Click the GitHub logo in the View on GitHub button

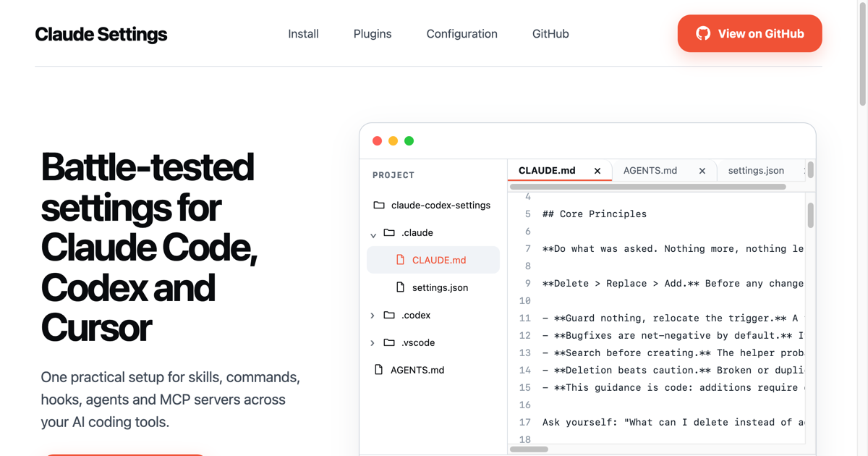point(703,33)
